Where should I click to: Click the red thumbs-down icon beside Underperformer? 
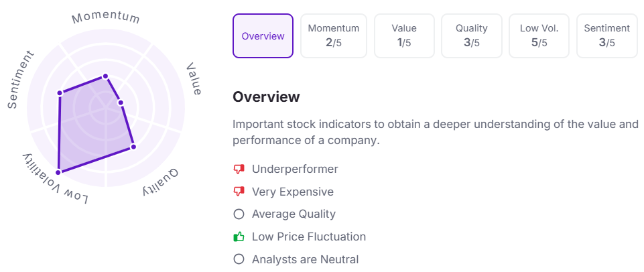tap(239, 169)
